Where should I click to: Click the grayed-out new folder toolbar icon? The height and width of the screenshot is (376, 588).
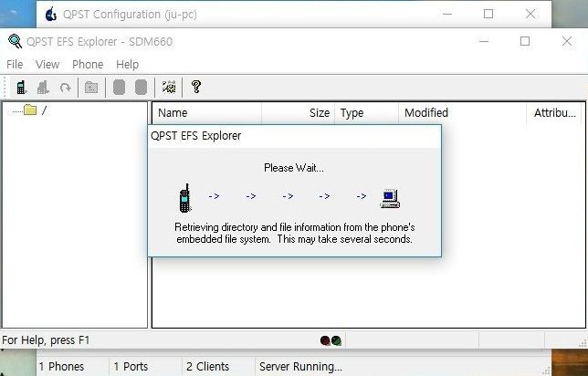91,88
